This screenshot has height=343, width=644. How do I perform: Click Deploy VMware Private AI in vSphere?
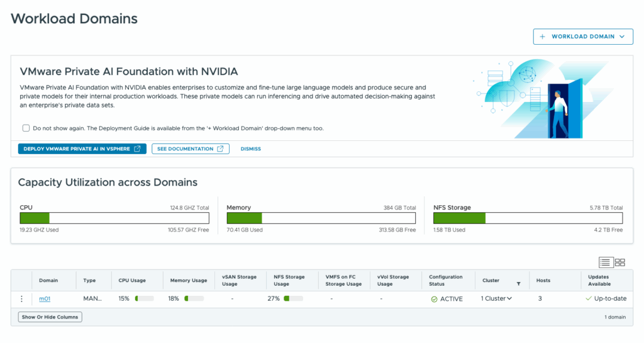[82, 149]
